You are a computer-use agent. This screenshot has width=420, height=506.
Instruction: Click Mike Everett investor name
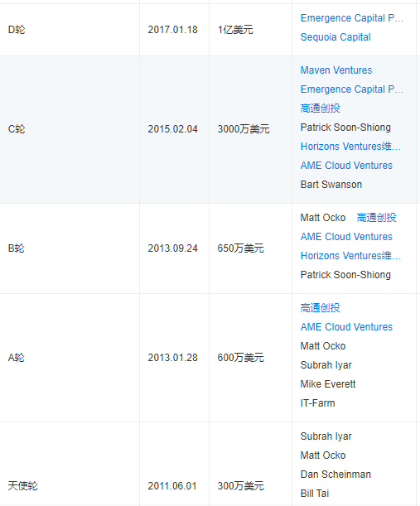pos(328,384)
